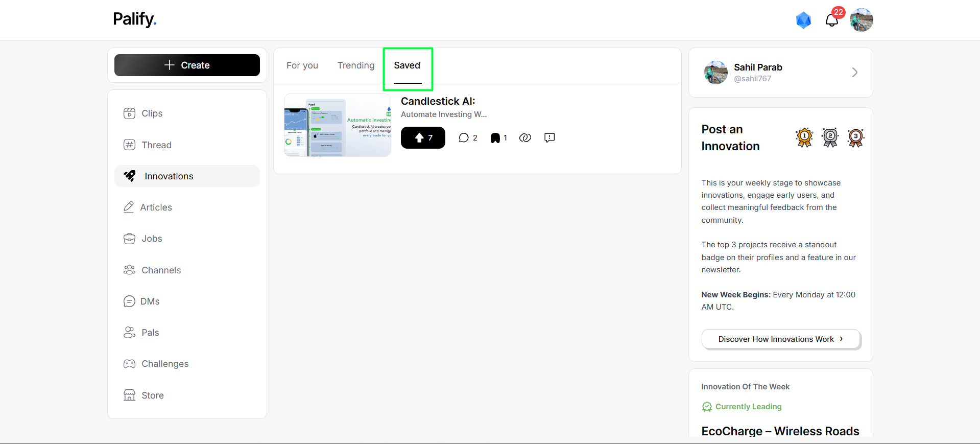The image size is (980, 444).
Task: Select the Saved tab
Action: [407, 65]
